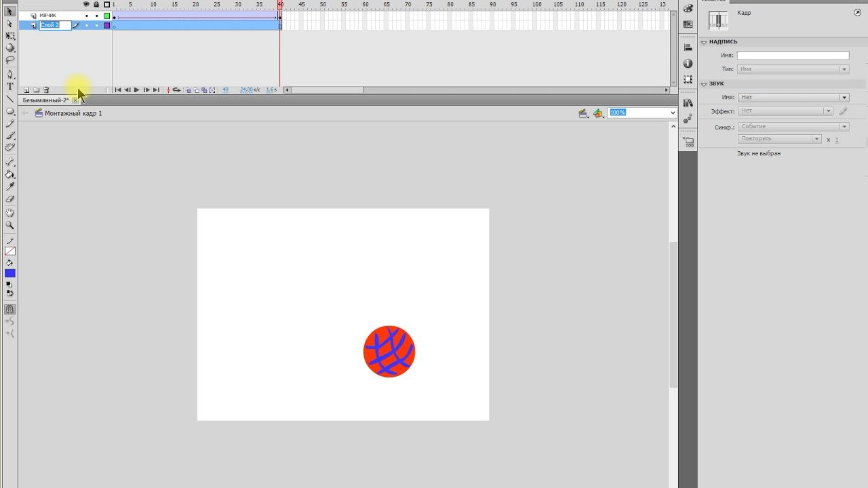Delete the selected layer with trash icon

pyautogui.click(x=46, y=90)
